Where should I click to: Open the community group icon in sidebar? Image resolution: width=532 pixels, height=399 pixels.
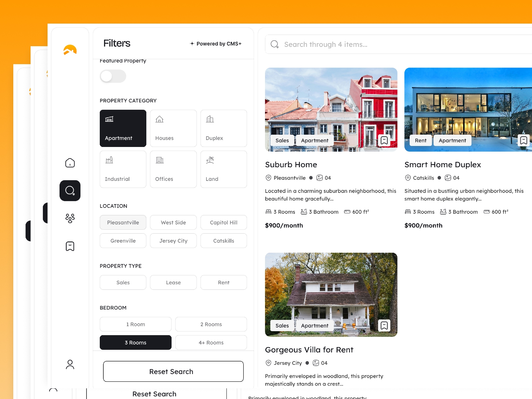click(x=70, y=218)
